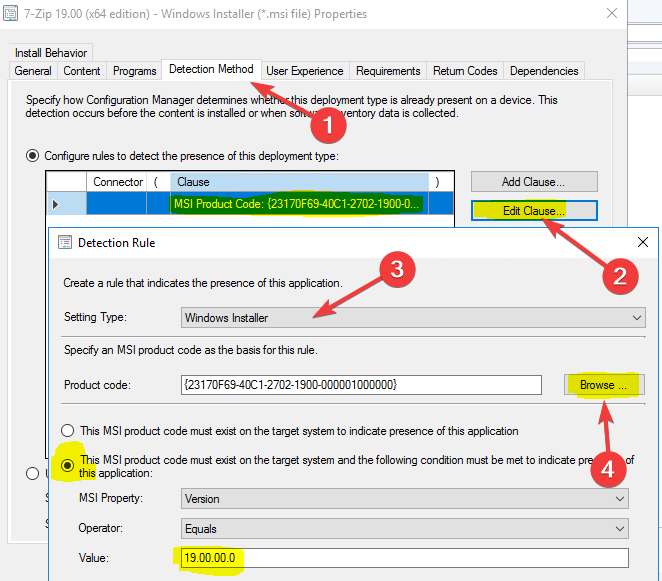Select radio requiring additional condition be met
The height and width of the screenshot is (581, 662).
point(68,465)
